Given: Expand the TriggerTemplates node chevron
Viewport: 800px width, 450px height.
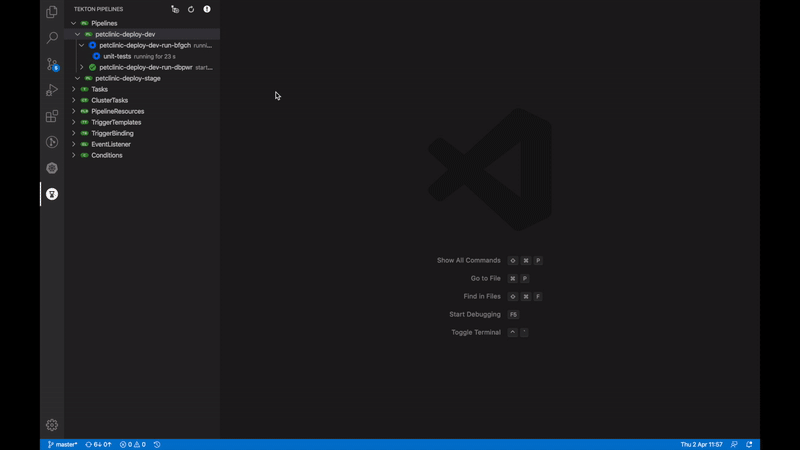Looking at the screenshot, I should tap(73, 122).
